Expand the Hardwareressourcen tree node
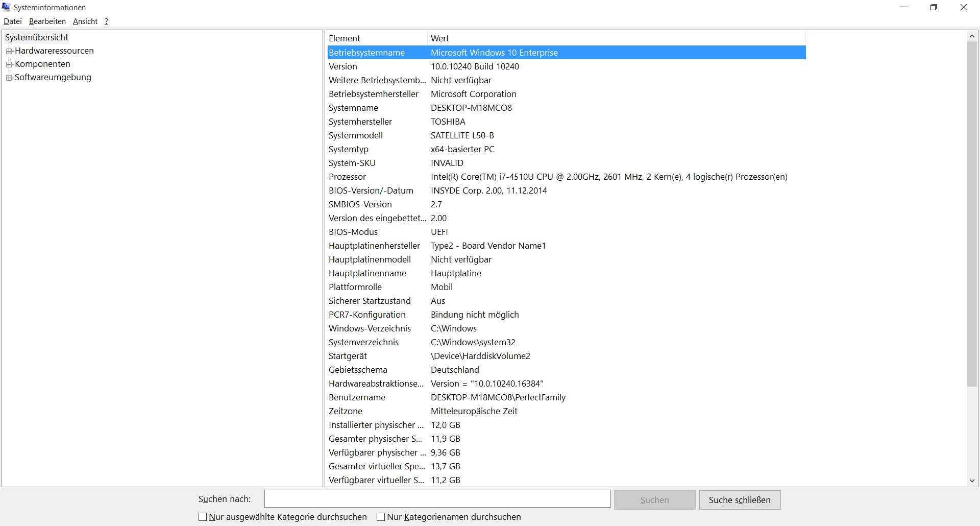 [x=9, y=51]
